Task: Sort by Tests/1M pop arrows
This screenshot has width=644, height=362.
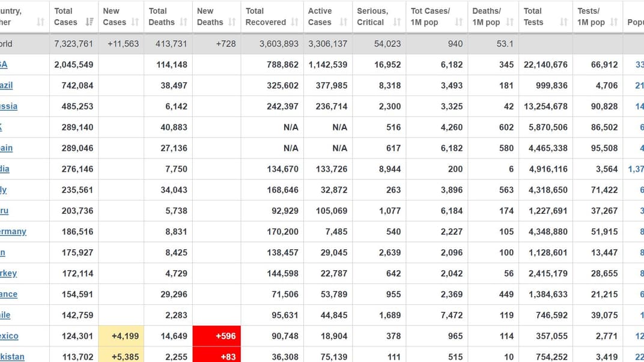Action: pyautogui.click(x=614, y=22)
